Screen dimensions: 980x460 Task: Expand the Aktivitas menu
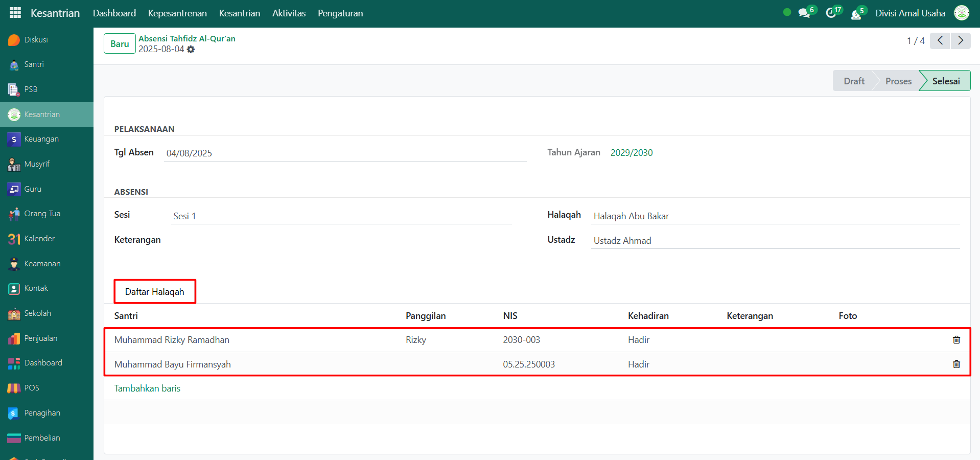pyautogui.click(x=289, y=13)
